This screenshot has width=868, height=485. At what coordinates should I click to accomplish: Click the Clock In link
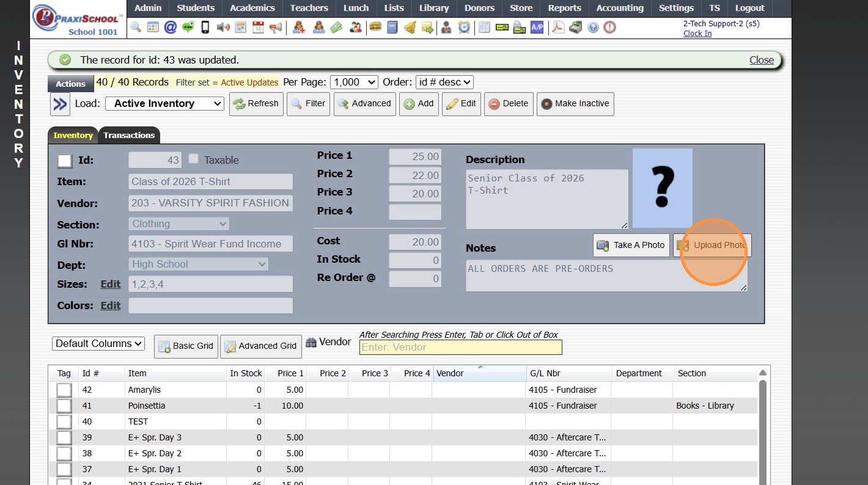pos(697,34)
